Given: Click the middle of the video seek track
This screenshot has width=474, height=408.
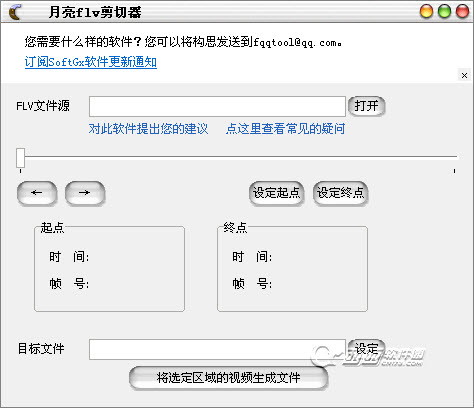Looking at the screenshot, I should tap(239, 156).
